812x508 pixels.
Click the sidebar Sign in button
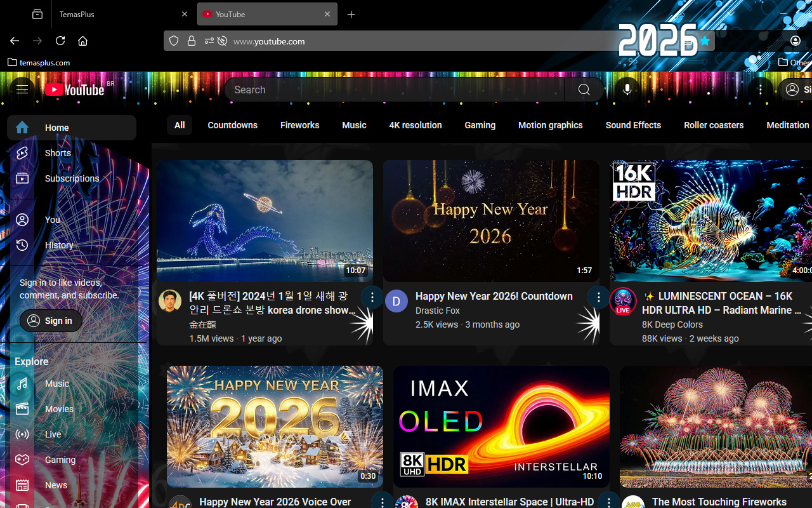pos(51,321)
